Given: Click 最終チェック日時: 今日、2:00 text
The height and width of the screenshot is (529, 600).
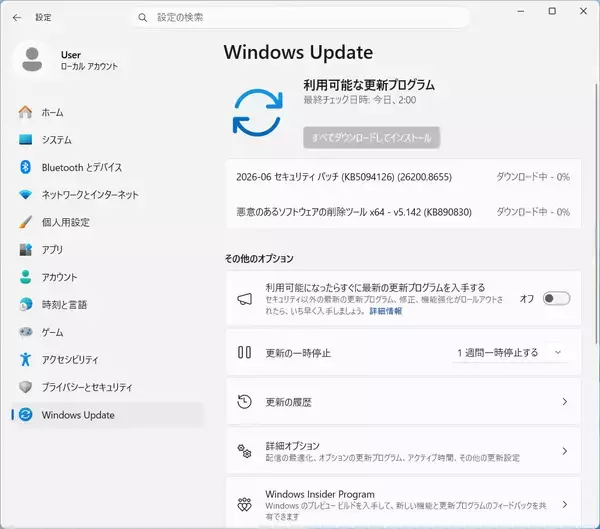Looking at the screenshot, I should (360, 100).
